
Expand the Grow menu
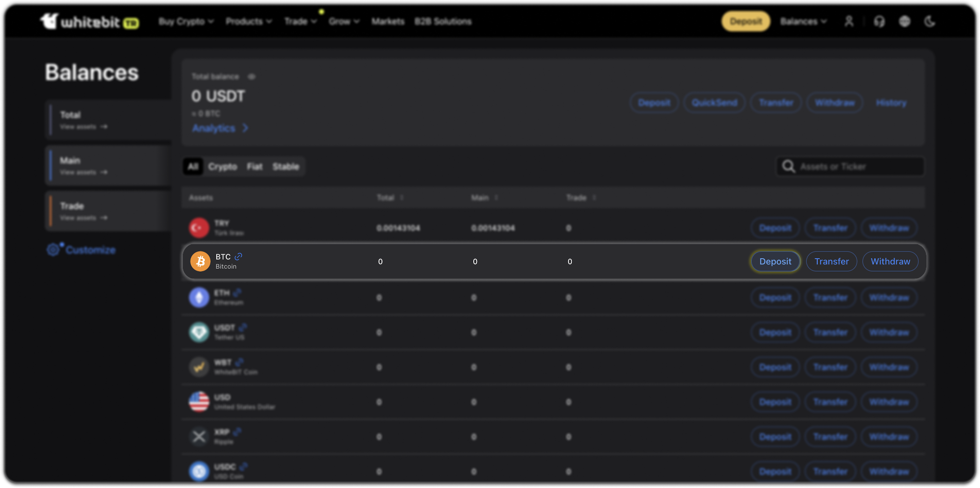[x=344, y=22]
